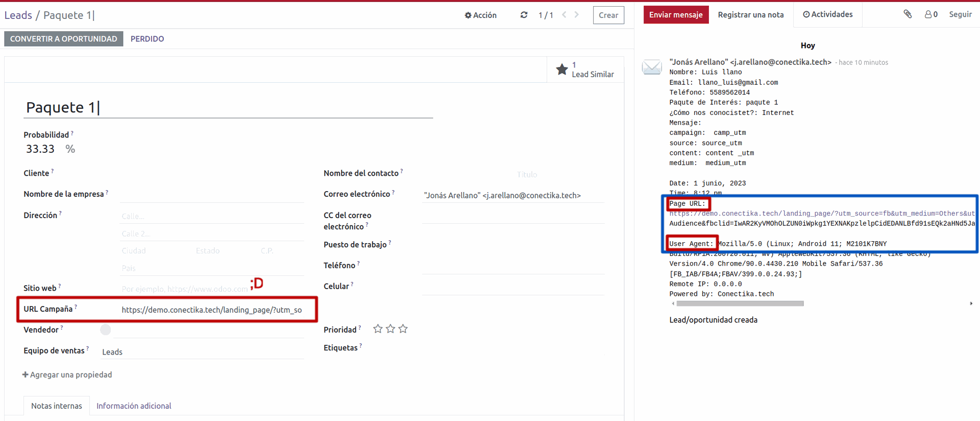Screen dimensions: 980x421
Task: Select the Notas internas tab
Action: pyautogui.click(x=56, y=406)
